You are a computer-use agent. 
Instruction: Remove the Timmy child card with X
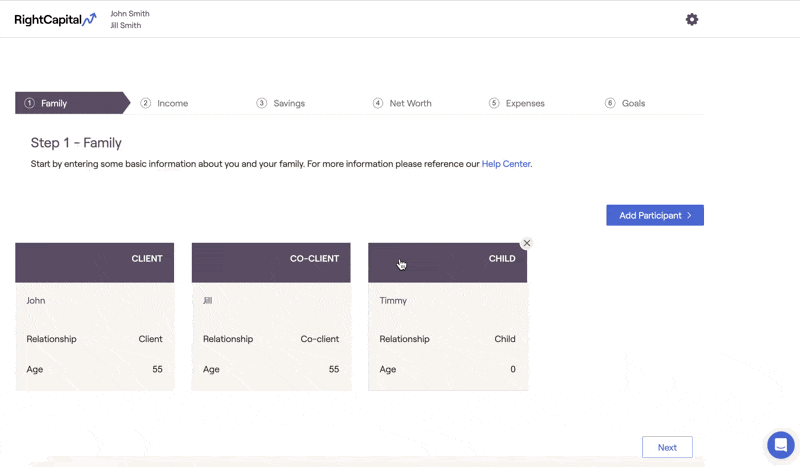[x=527, y=243]
